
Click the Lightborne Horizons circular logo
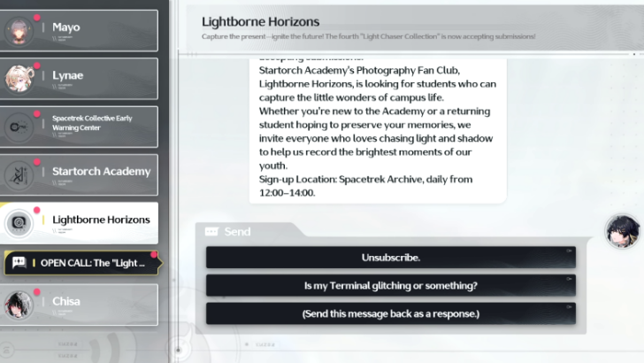pyautogui.click(x=19, y=223)
